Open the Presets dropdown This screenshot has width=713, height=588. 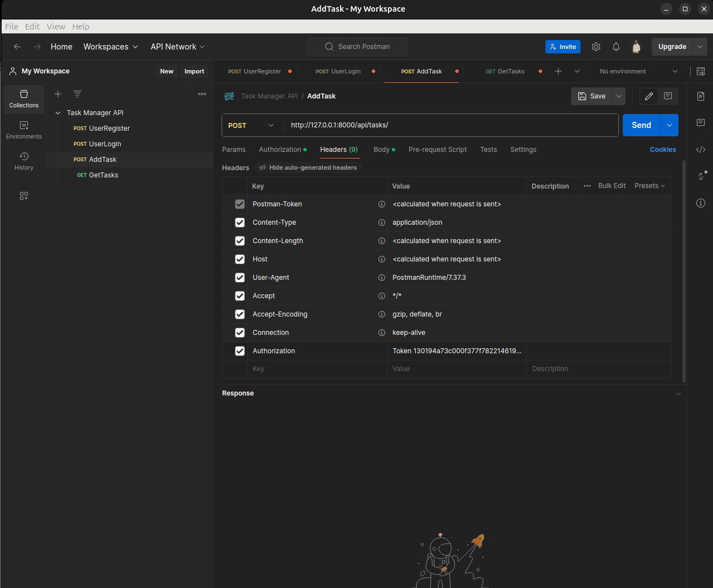coord(650,186)
